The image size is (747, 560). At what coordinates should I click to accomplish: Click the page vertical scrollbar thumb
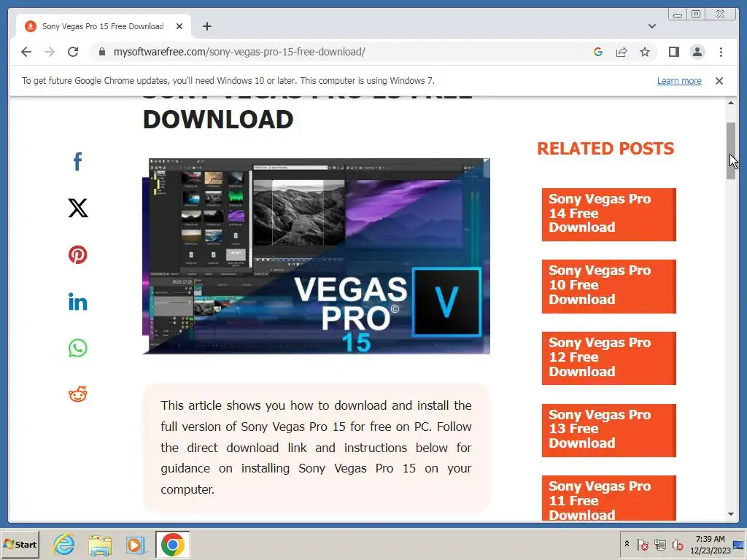(731, 151)
